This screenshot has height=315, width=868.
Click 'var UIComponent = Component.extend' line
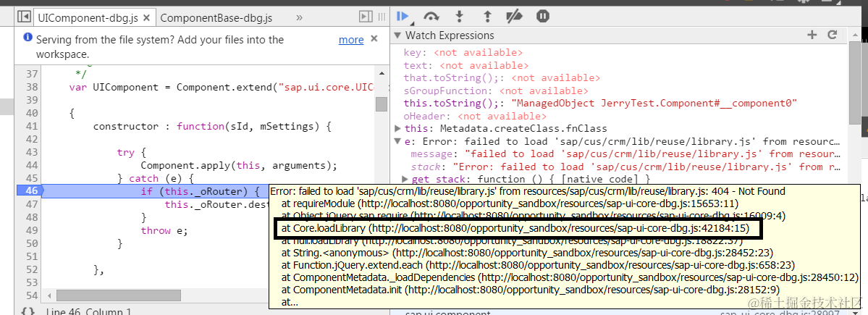[x=220, y=87]
